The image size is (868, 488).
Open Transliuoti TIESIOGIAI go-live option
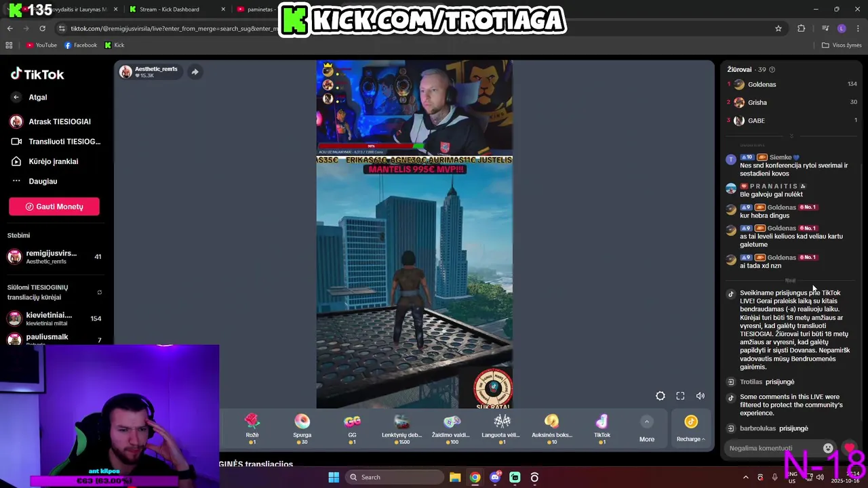click(54, 142)
